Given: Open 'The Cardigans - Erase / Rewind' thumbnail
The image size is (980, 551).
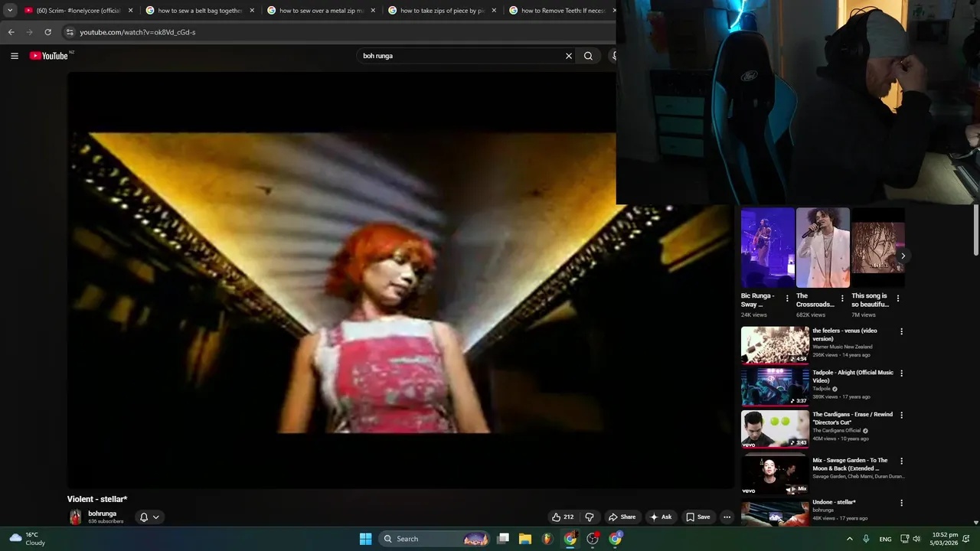Looking at the screenshot, I should coord(775,429).
